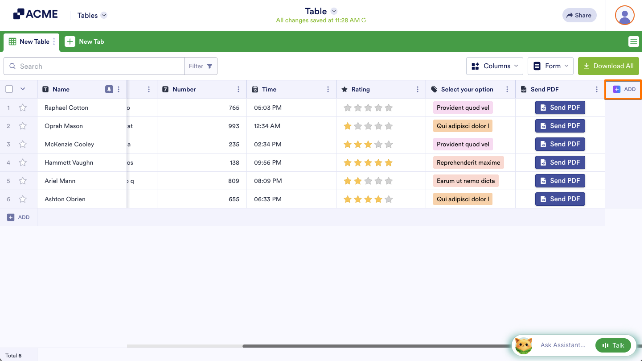The height and width of the screenshot is (361, 644).
Task: Click the pin icon on Name column
Action: 109,89
